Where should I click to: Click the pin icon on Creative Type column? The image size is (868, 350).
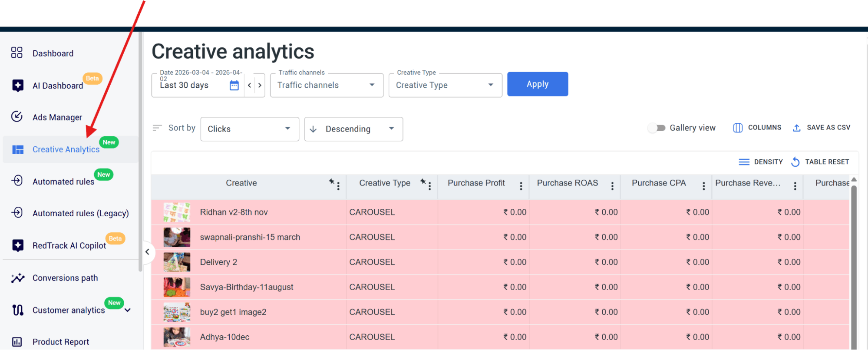point(423,182)
